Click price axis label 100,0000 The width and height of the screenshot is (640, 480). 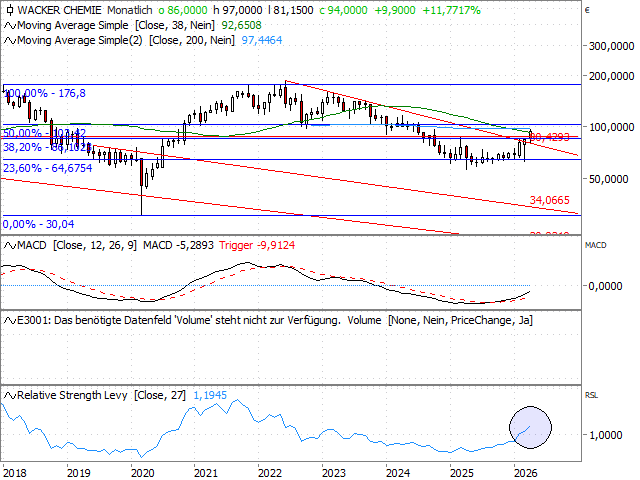coord(611,127)
